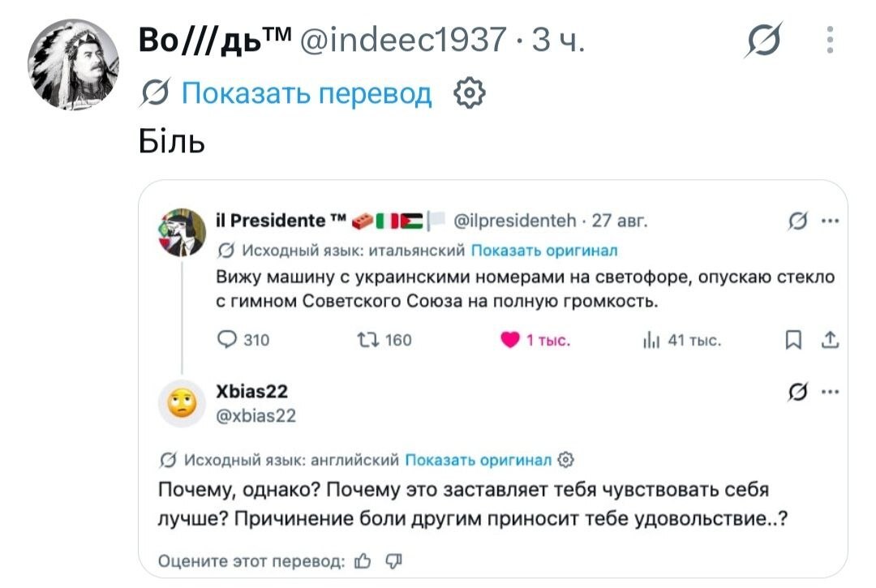View analytics icon showing 41 тыс.
This screenshot has height=588, width=876.
pos(651,340)
